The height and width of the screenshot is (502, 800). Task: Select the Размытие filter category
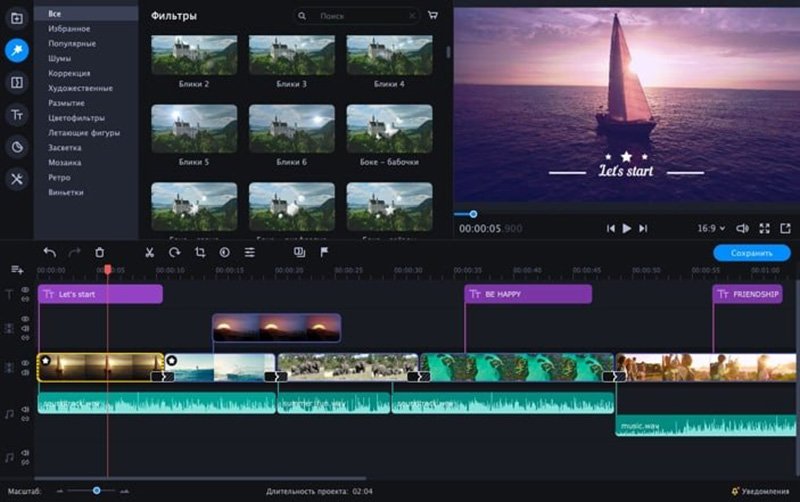coord(66,103)
